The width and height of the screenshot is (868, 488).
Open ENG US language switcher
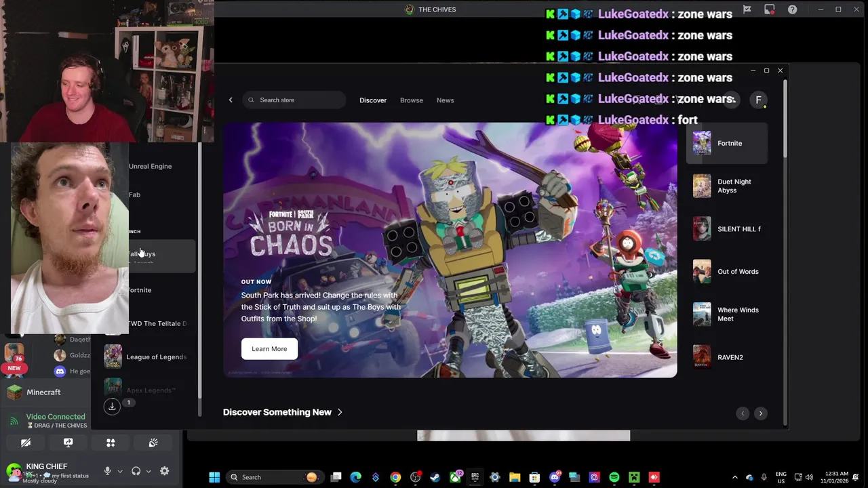click(x=781, y=477)
